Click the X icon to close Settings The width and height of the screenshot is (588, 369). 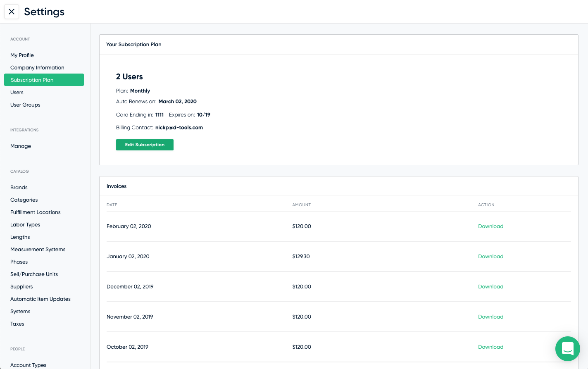point(12,12)
